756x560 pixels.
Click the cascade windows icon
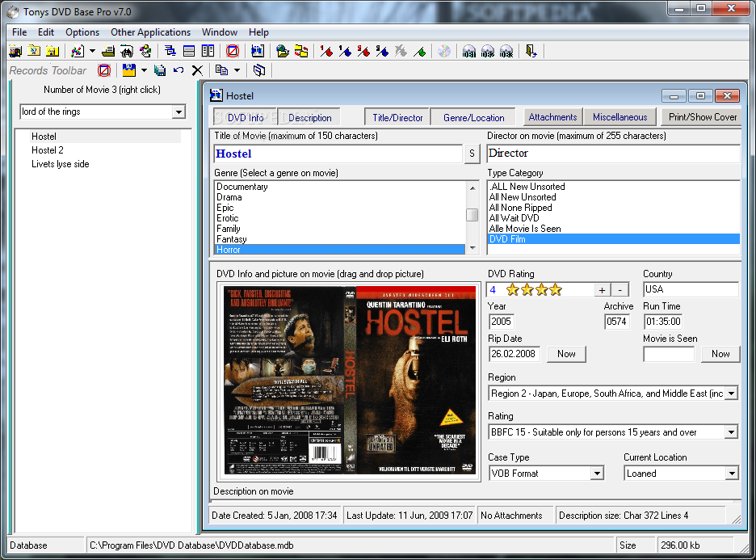tap(170, 51)
